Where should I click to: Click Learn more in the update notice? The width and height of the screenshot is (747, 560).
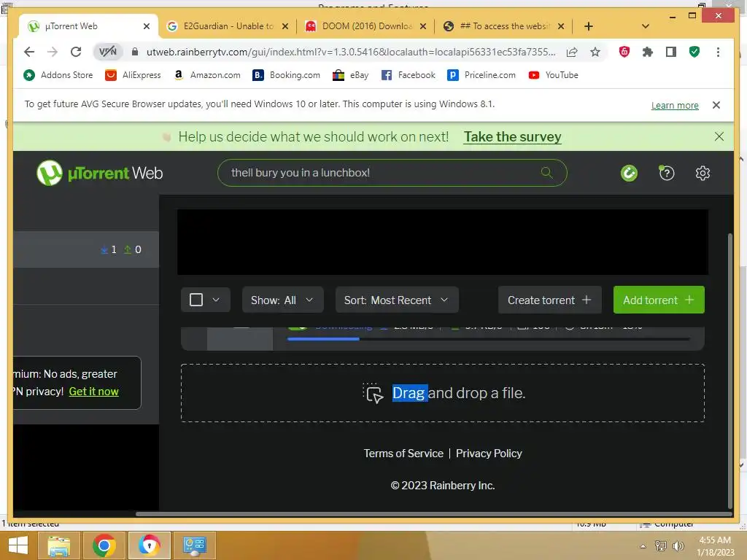675,105
